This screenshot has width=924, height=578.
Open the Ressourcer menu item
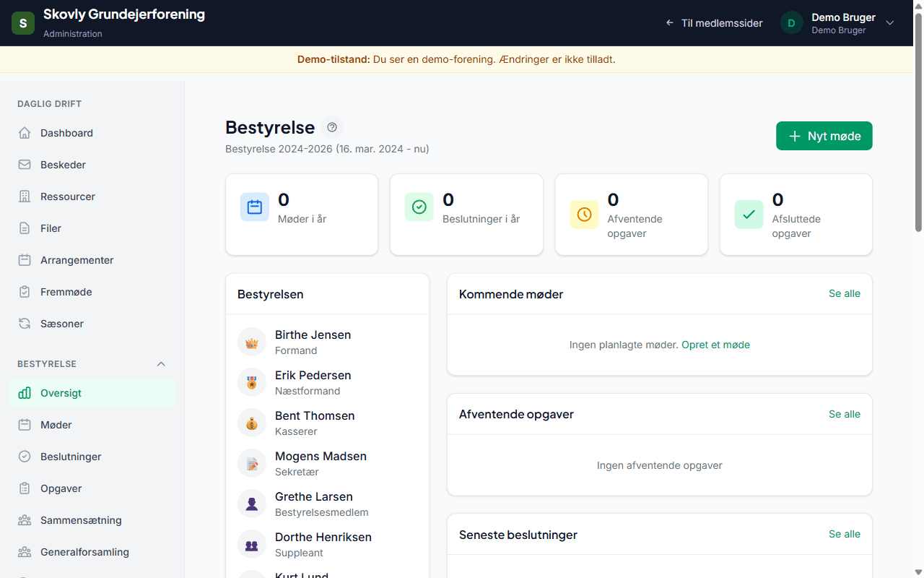tap(92, 197)
